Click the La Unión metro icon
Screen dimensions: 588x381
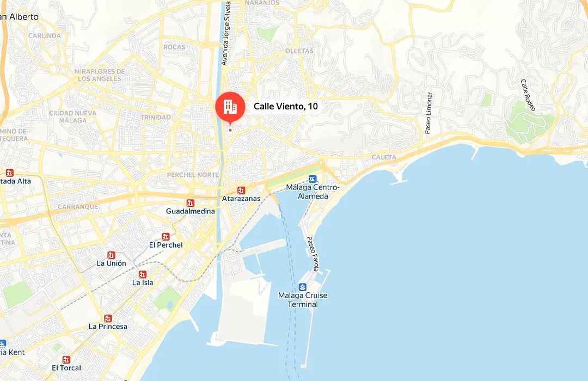(111, 255)
